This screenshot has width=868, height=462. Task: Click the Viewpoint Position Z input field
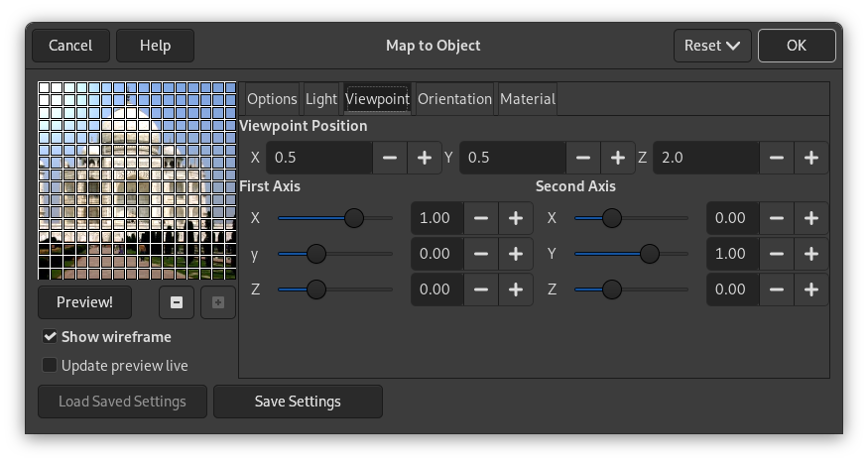[x=705, y=158]
